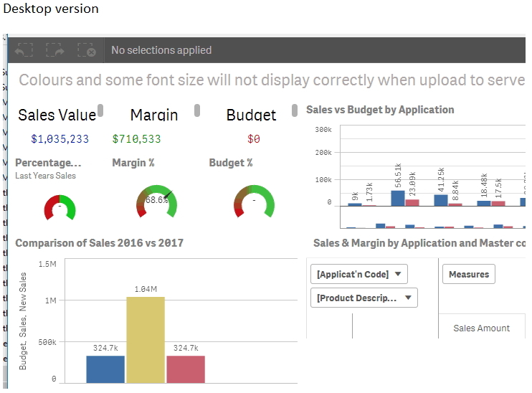Viewport: 532px width, 393px height.
Task: Click the Percentage Last Years Sales gauge
Action: 60,207
